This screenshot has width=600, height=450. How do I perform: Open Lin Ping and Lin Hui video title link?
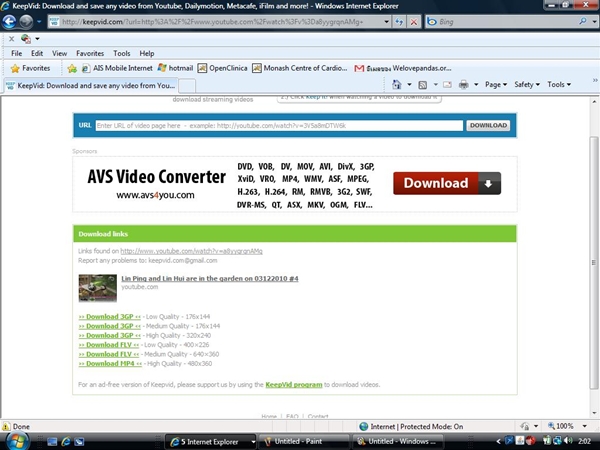210,279
